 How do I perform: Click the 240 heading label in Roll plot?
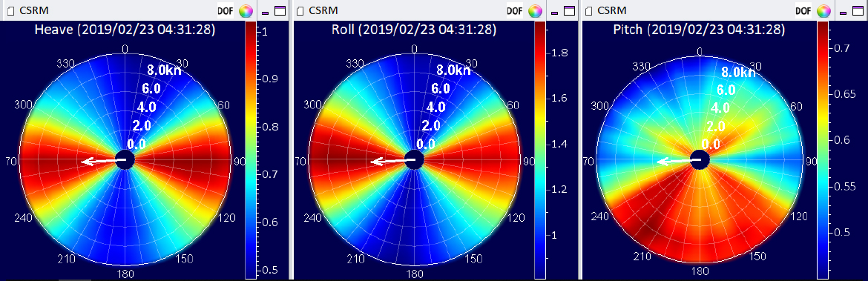point(313,218)
